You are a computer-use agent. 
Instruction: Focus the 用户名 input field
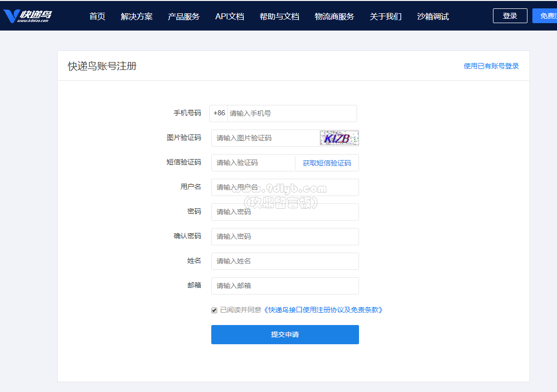285,187
